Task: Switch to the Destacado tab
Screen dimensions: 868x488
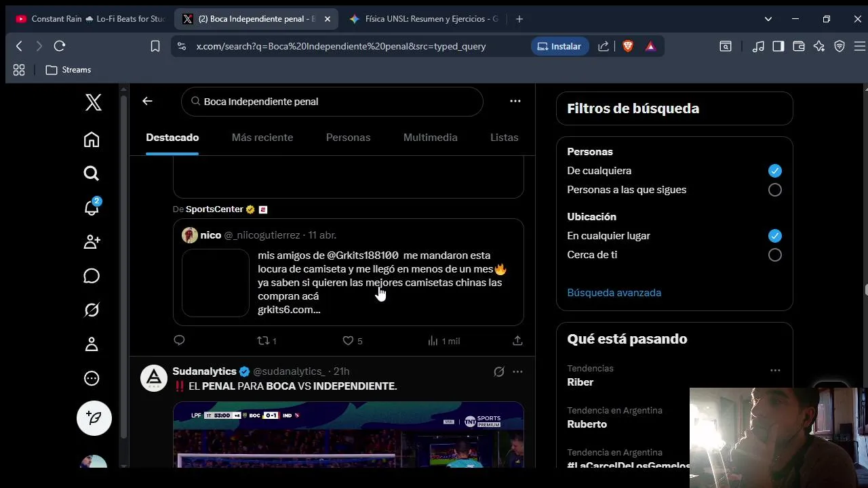Action: coord(172,138)
